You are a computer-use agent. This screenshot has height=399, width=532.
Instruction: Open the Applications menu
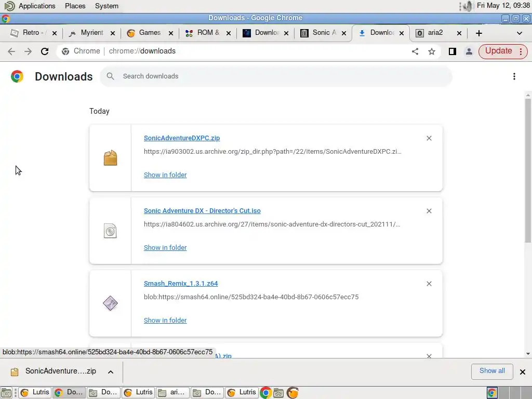(37, 6)
